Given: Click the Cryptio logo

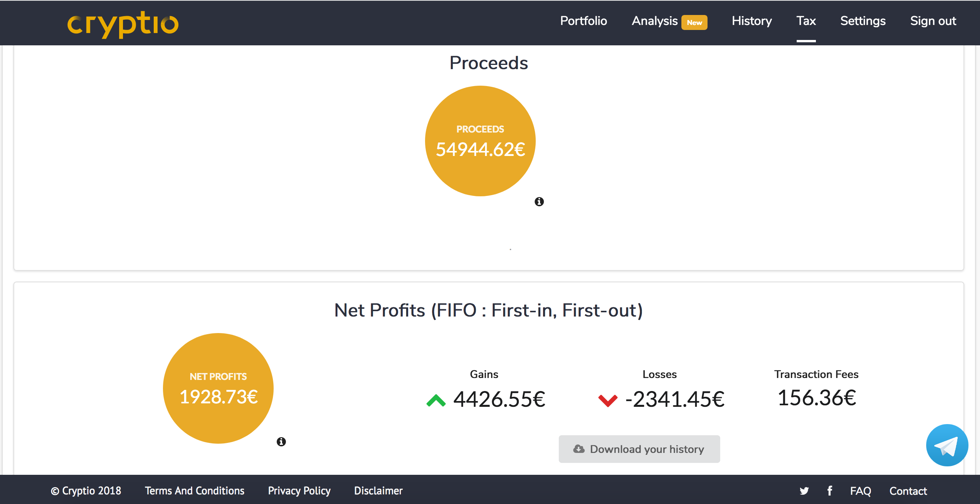Looking at the screenshot, I should pyautogui.click(x=123, y=24).
